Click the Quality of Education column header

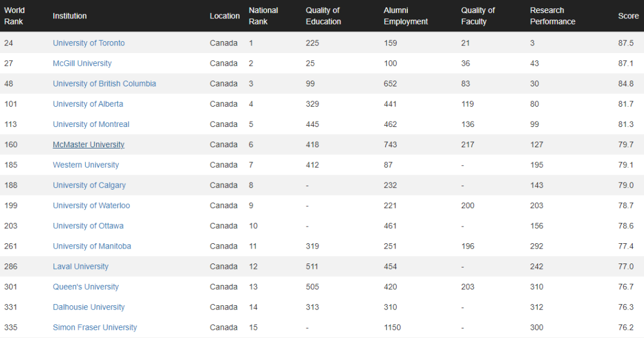(323, 15)
